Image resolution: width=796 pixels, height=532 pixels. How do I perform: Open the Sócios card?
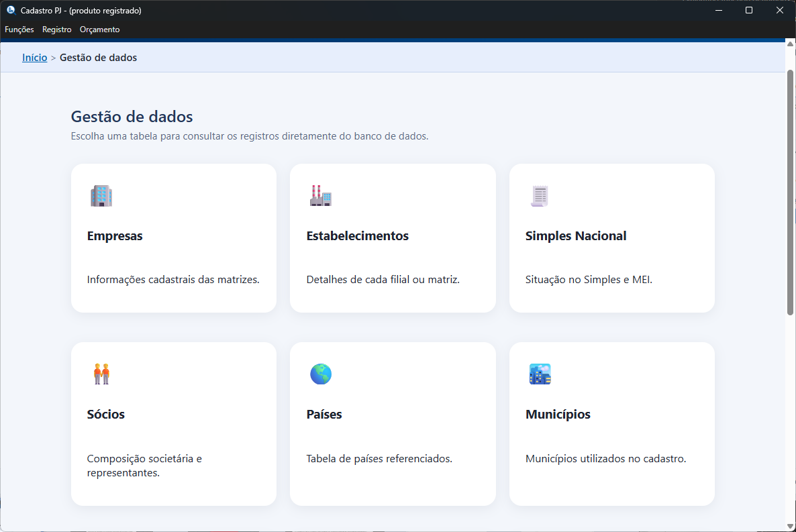pos(173,423)
